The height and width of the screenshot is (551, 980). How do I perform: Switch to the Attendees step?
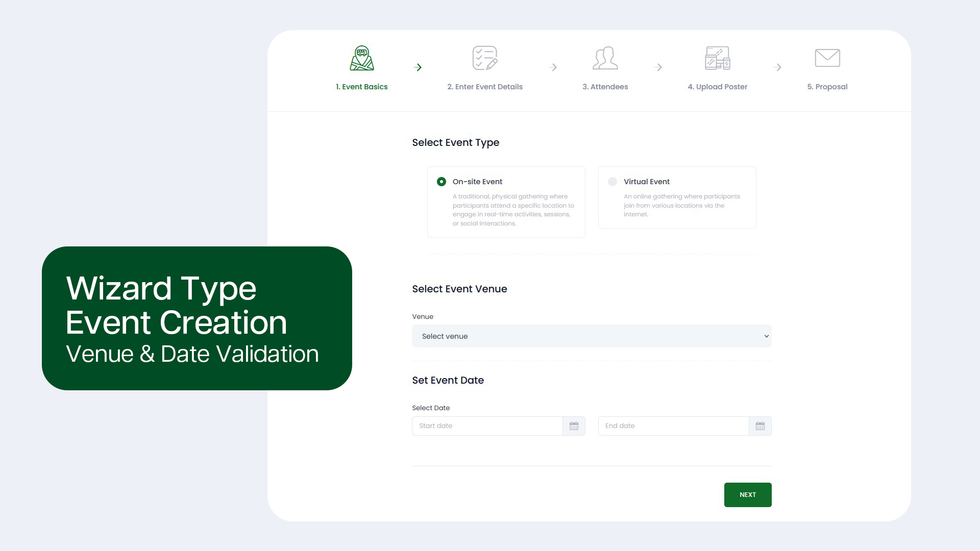point(605,87)
